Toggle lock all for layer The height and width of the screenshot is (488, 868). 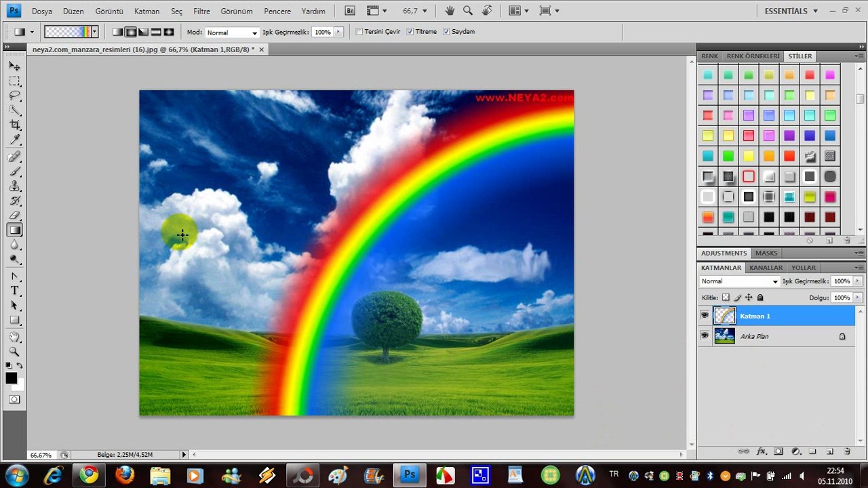760,298
